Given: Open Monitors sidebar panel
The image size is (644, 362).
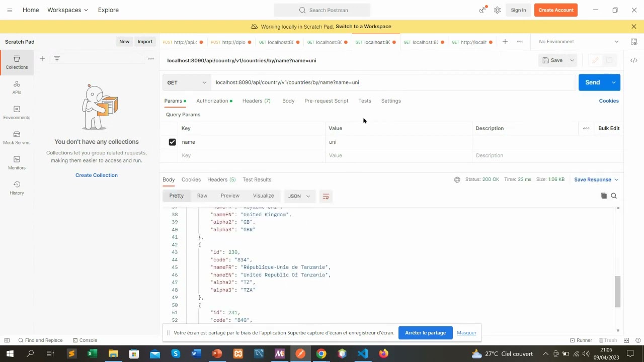Looking at the screenshot, I should pos(17,163).
